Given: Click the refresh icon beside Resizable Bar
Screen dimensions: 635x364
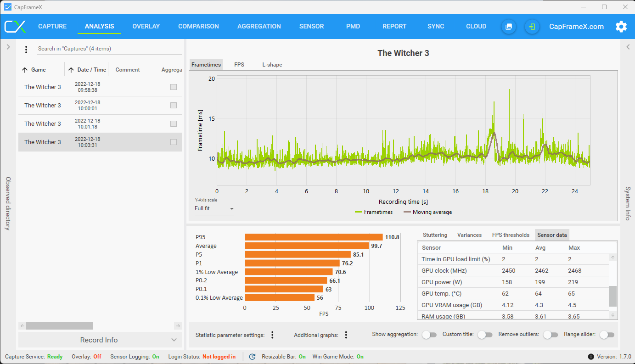Looking at the screenshot, I should pyautogui.click(x=252, y=357).
